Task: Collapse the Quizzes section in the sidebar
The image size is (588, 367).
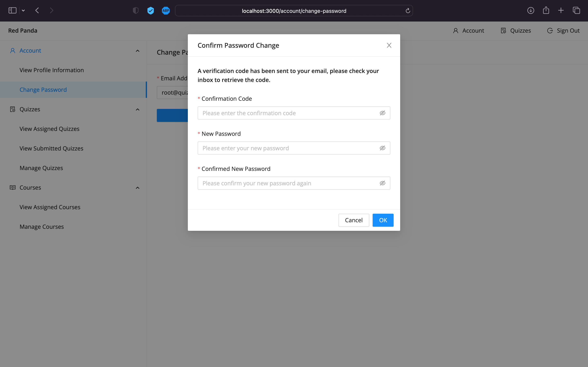Action: [138, 109]
